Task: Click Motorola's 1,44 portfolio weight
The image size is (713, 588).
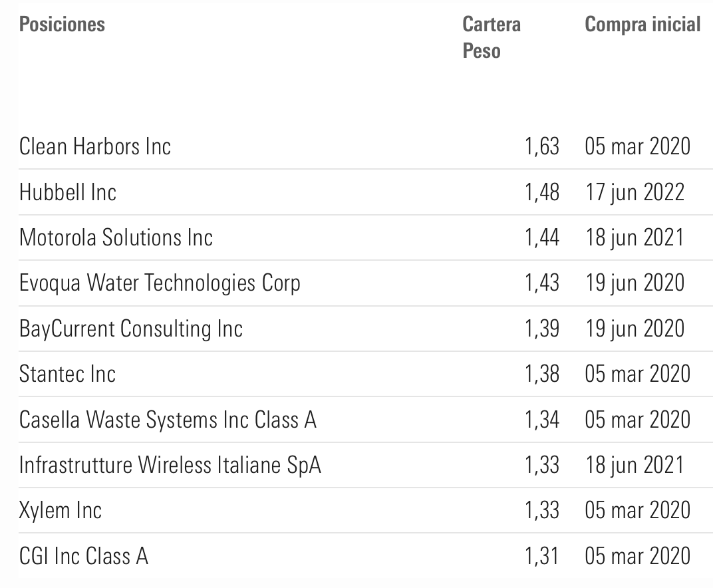Action: click(541, 237)
